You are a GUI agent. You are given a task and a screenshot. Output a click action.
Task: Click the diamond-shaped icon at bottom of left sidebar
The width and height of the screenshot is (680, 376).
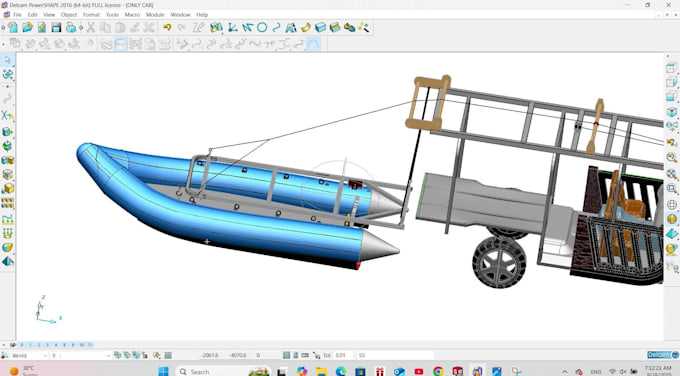tap(7, 262)
